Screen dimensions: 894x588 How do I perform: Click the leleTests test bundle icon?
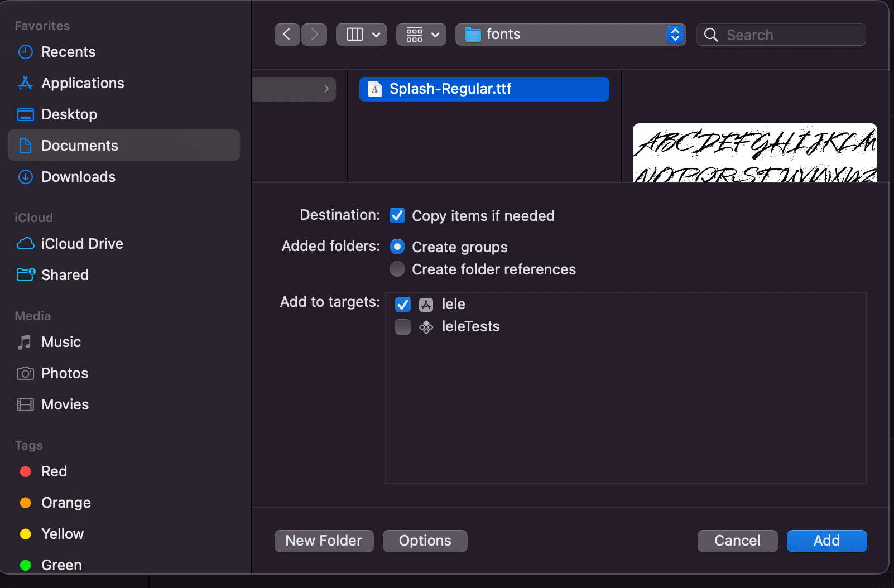click(426, 327)
